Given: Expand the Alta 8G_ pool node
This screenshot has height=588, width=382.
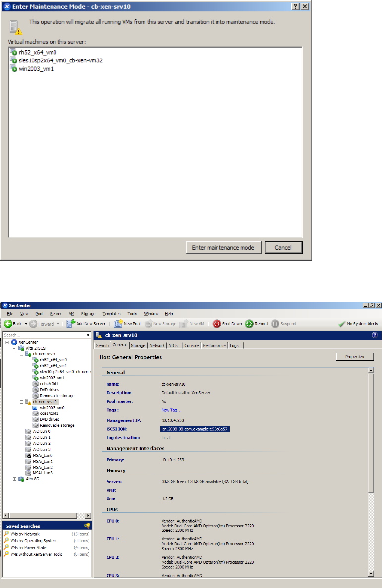Looking at the screenshot, I should [14, 479].
